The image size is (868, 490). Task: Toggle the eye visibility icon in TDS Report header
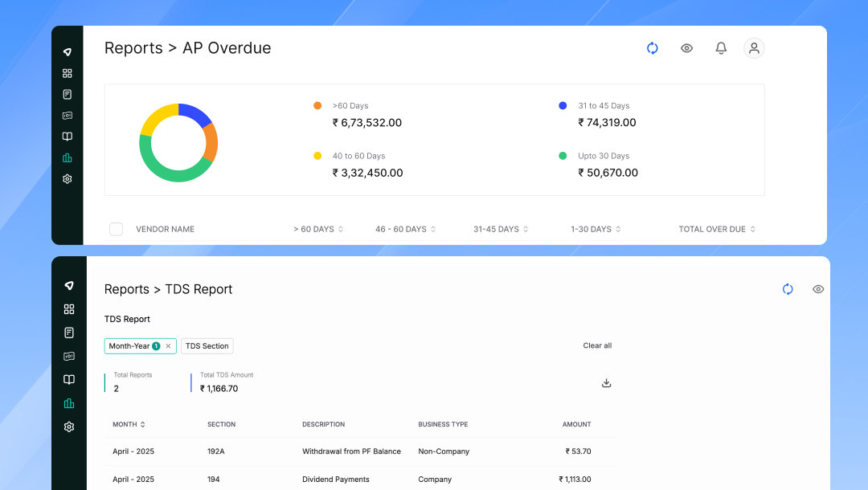pyautogui.click(x=818, y=289)
